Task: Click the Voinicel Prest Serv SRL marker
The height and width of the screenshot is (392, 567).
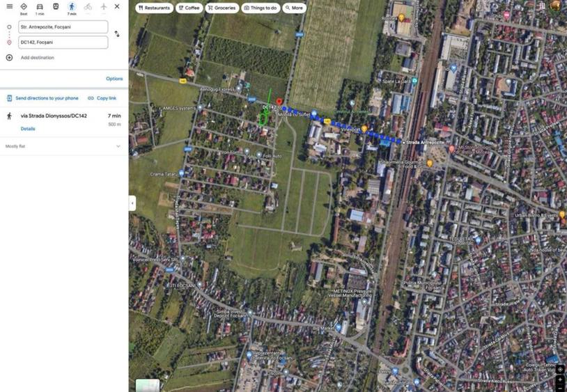Action: (x=182, y=259)
